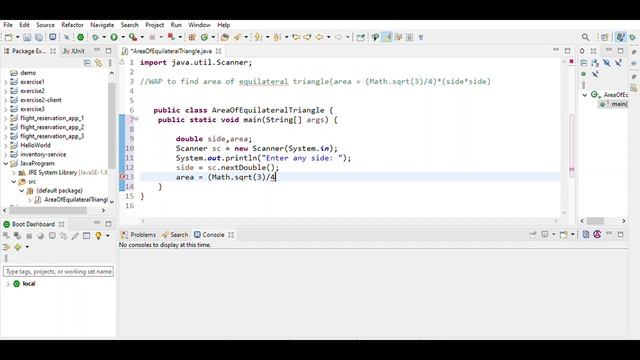Click the Run Last Tool (external tools) icon
This screenshot has width=640, height=360.
[133, 37]
